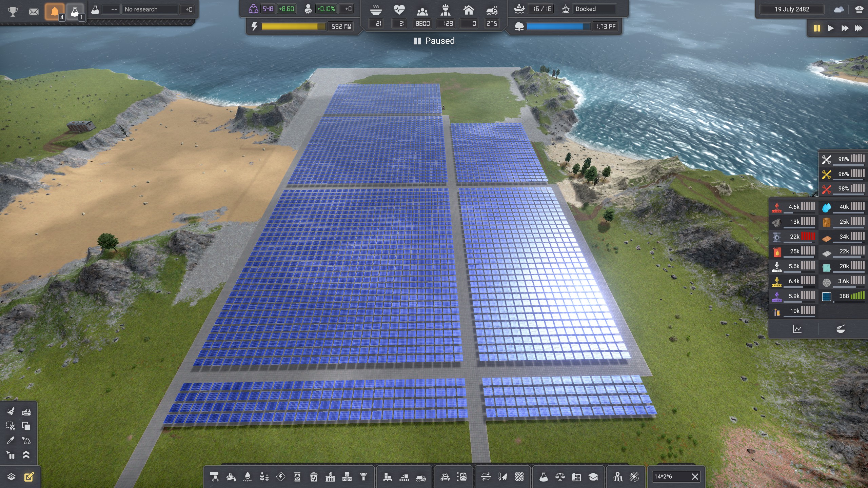Click the electricity bar showing 592 MW
The width and height of the screenshot is (868, 488).
(293, 26)
